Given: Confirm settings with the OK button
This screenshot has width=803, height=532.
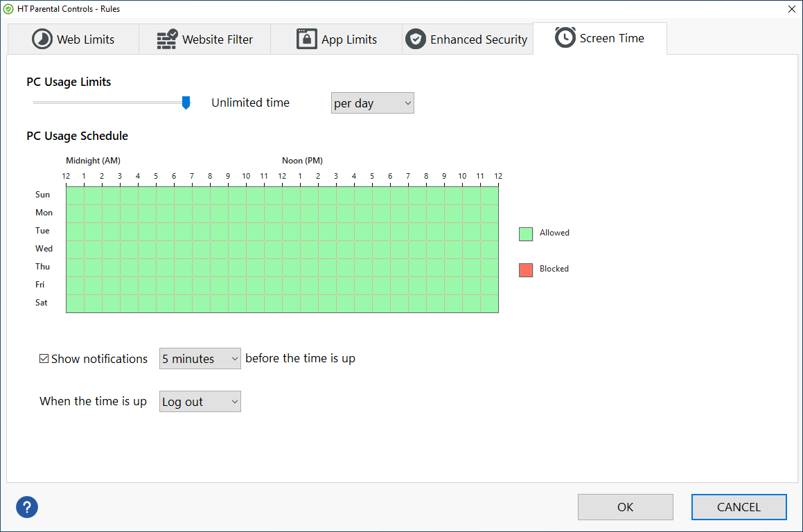Looking at the screenshot, I should 626,507.
